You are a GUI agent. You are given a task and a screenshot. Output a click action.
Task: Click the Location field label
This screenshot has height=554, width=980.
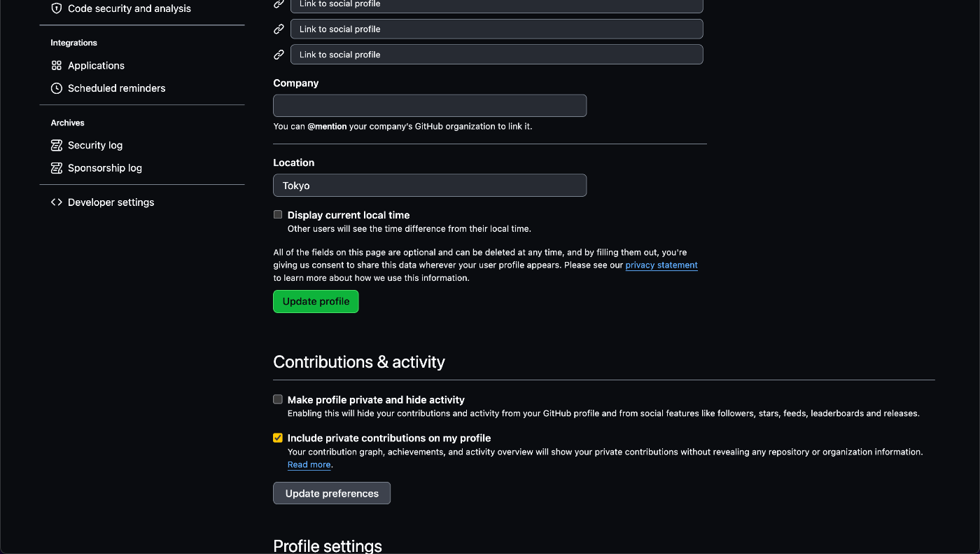(x=294, y=162)
